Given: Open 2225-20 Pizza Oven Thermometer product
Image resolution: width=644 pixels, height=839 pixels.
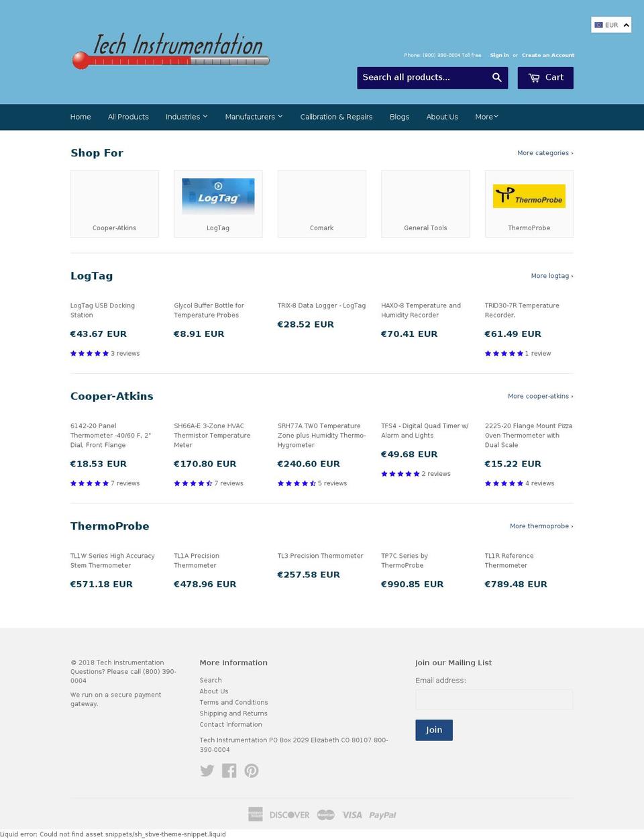Looking at the screenshot, I should tap(529, 436).
